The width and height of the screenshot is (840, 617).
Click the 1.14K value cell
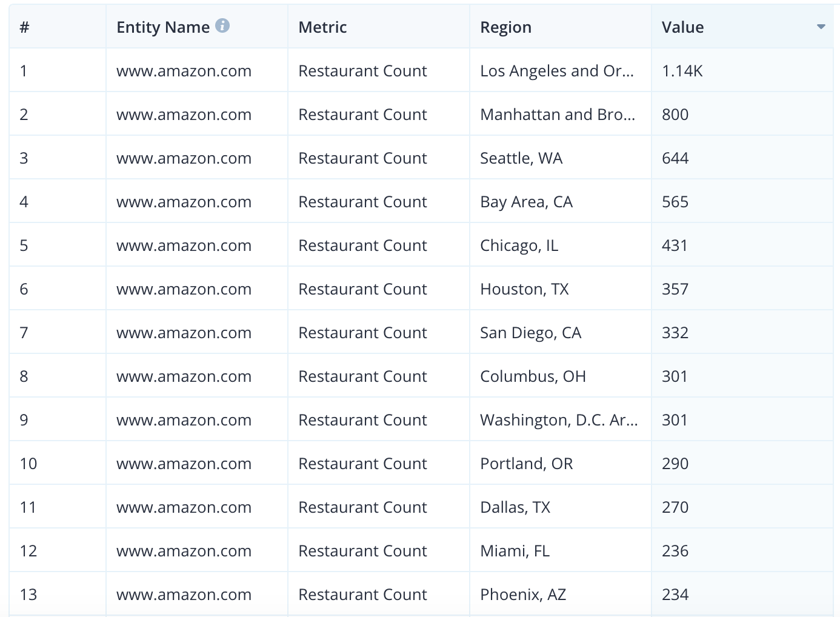coord(675,70)
